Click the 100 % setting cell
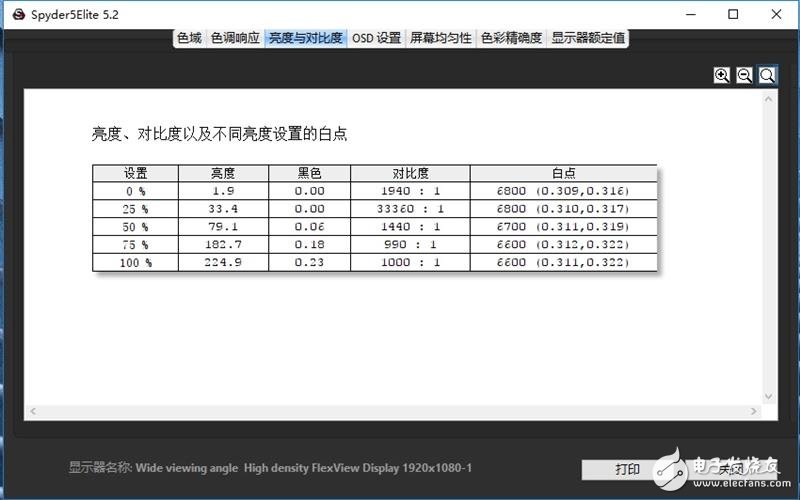The width and height of the screenshot is (800, 500). tap(135, 263)
